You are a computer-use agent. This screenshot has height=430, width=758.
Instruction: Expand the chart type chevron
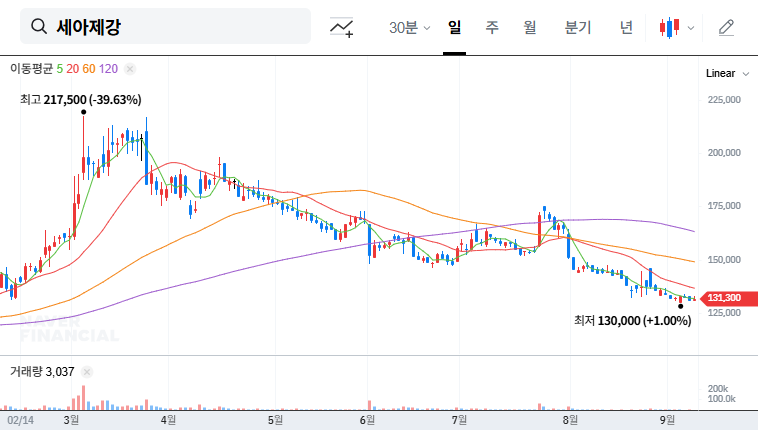[691, 28]
